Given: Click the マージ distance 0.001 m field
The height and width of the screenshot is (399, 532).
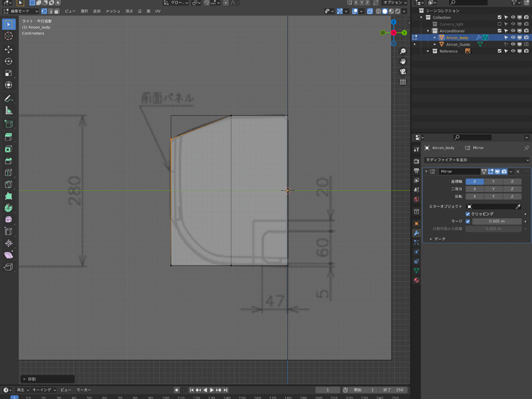Looking at the screenshot, I should (496, 222).
